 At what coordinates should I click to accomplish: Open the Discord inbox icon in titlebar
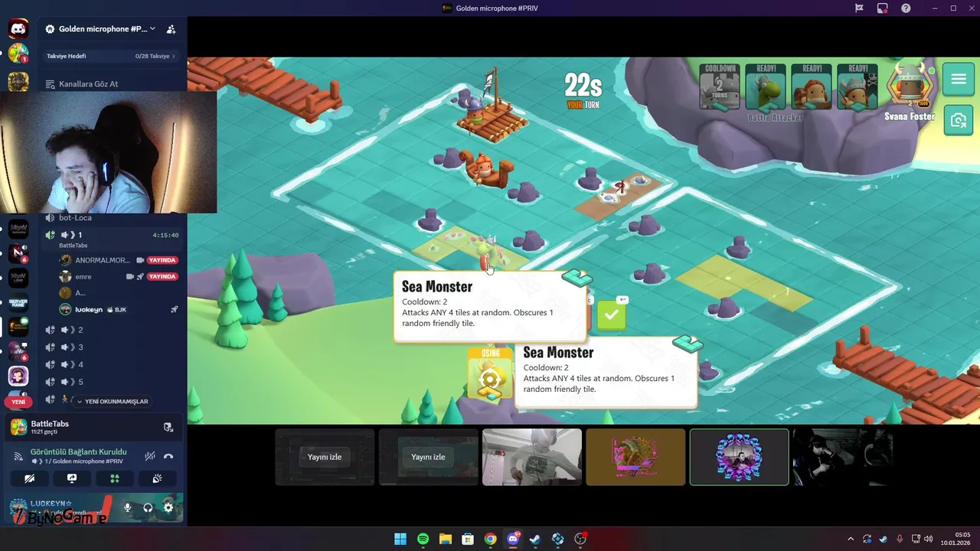859,8
